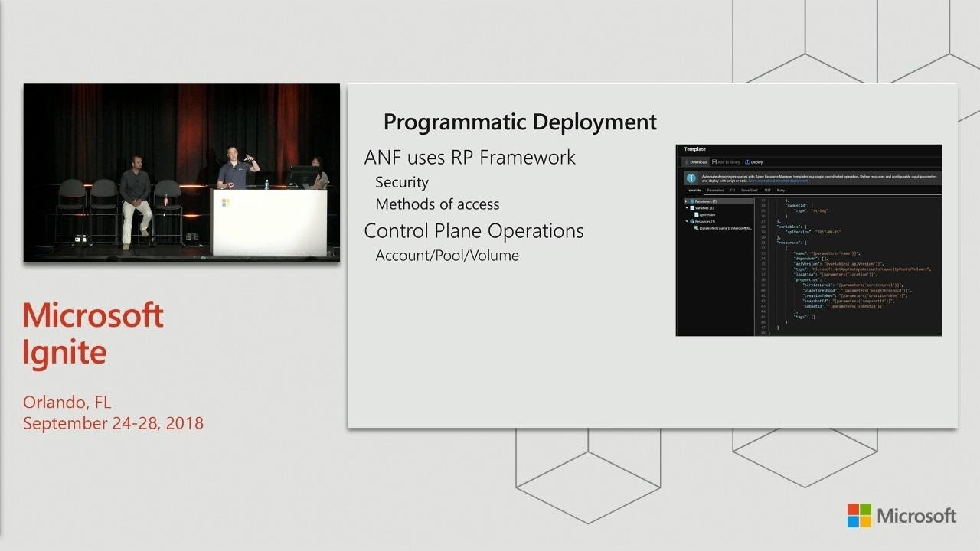Viewport: 980px width, 551px height.
Task: Click the "apiVersion": "2017-08-15" code line
Action: 813,231
